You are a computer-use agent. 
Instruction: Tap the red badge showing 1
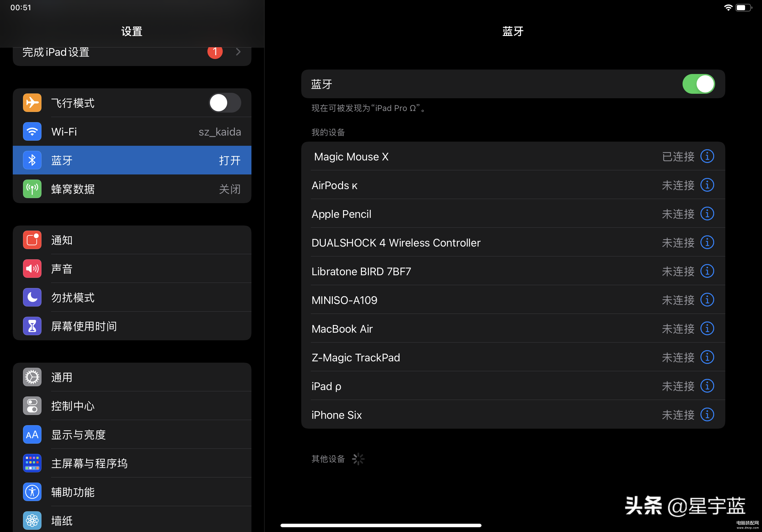coord(215,52)
